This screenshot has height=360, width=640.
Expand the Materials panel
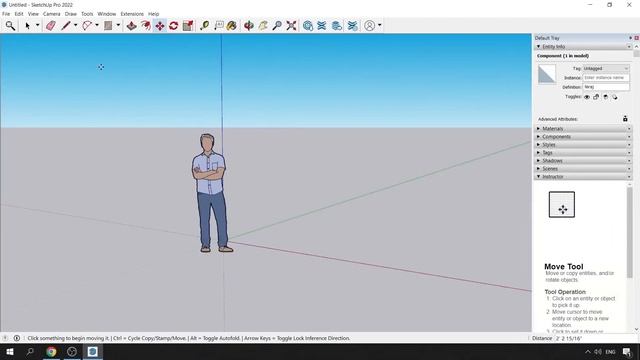click(583, 129)
